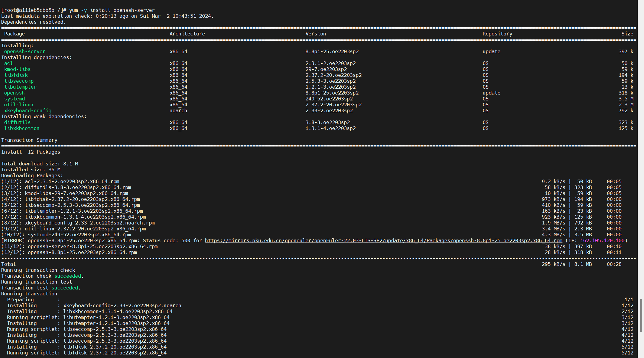
Task: Click the Transaction Summary heading
Action: coord(29,140)
